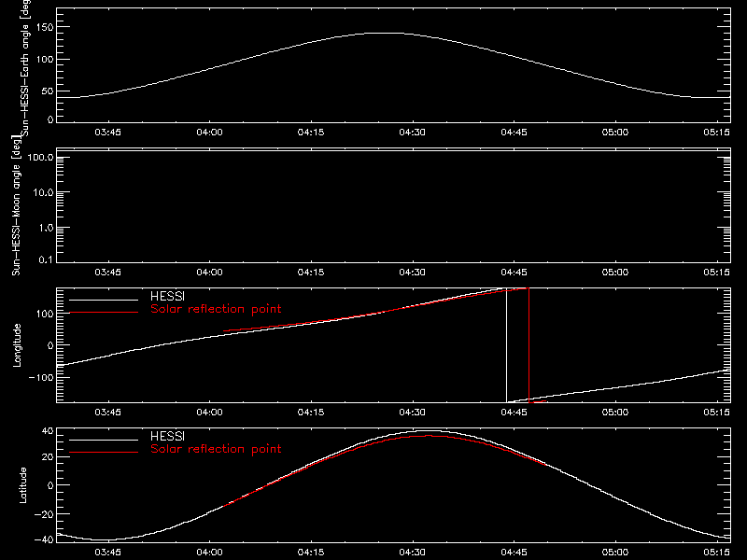Click the 100 tick on Longitude axis
This screenshot has width=747, height=560.
pyautogui.click(x=44, y=314)
